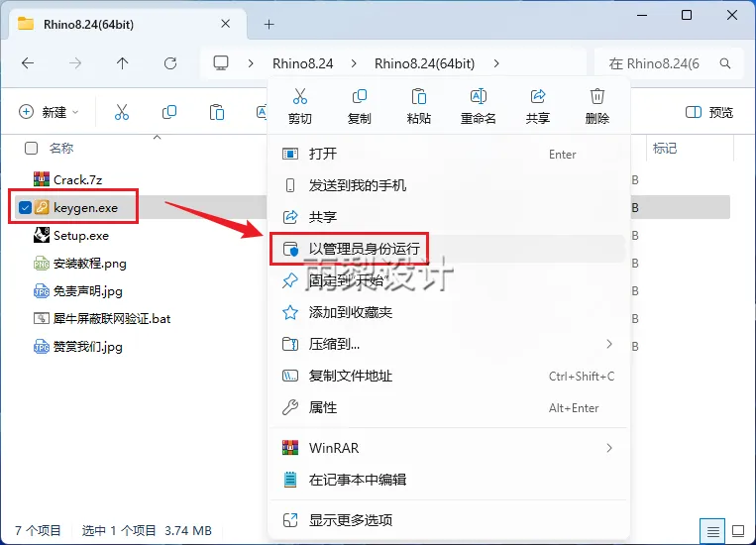This screenshot has width=756, height=545.
Task: Click the 新建 button
Action: 49,112
